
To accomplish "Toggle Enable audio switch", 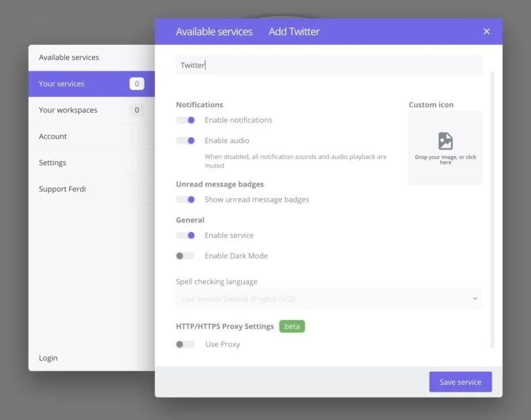I will pos(185,140).
